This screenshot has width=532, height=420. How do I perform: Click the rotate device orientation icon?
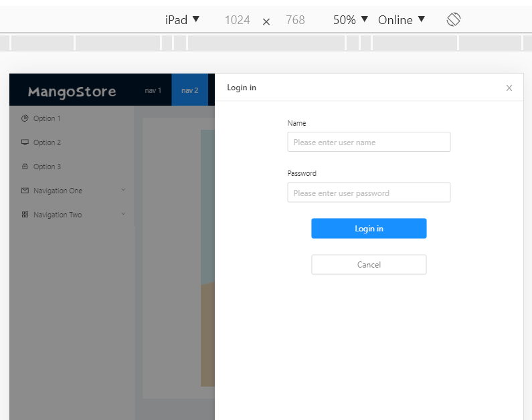(453, 19)
